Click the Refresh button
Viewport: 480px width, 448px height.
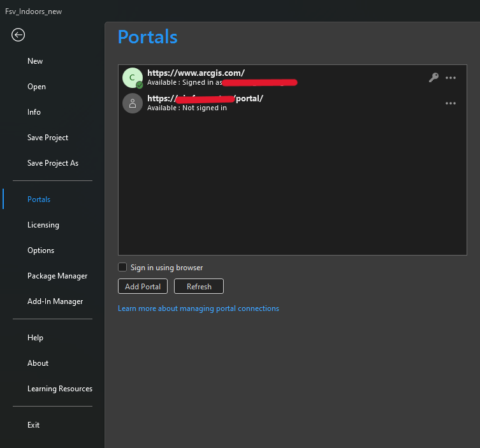pyautogui.click(x=199, y=286)
